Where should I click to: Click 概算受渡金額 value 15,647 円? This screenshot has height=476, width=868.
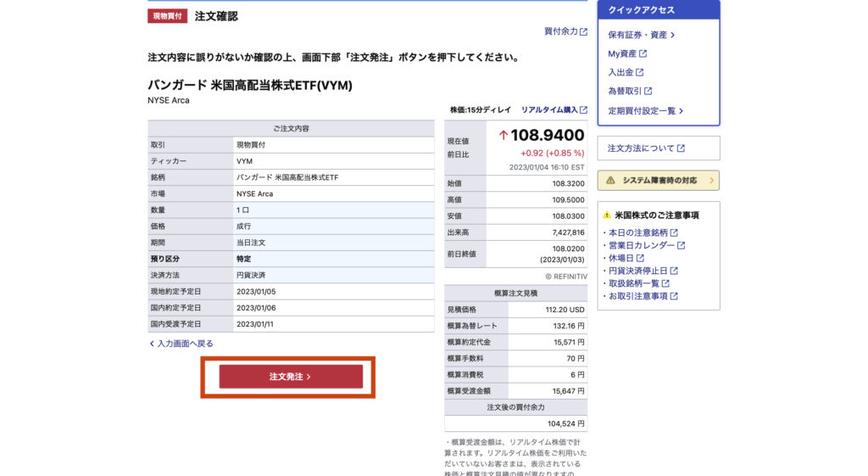click(x=568, y=391)
